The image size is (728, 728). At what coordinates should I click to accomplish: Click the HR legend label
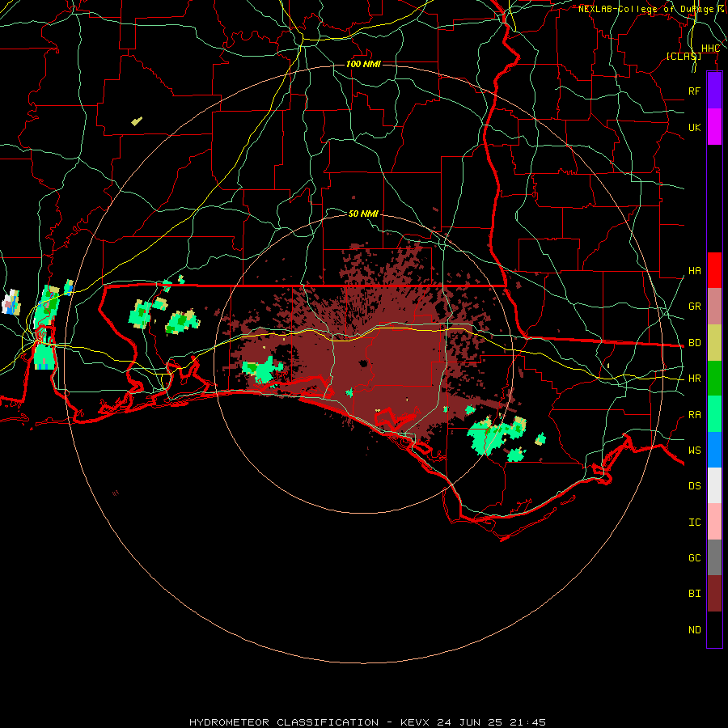pos(694,379)
